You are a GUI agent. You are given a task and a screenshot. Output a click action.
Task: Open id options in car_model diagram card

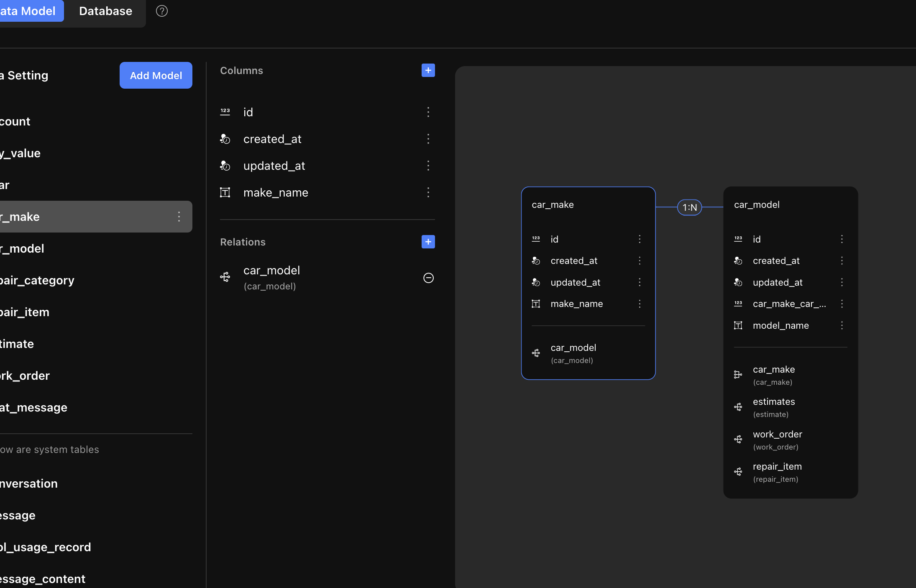point(842,239)
